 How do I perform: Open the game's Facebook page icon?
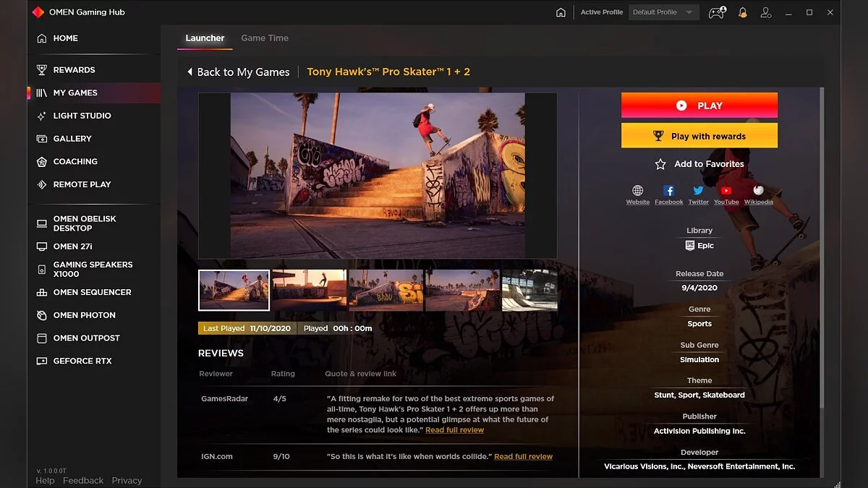(669, 191)
